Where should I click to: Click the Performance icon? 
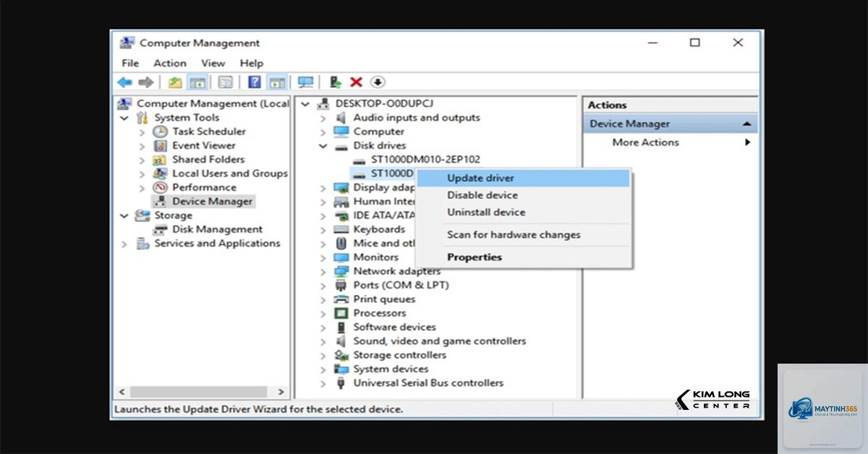tap(161, 187)
